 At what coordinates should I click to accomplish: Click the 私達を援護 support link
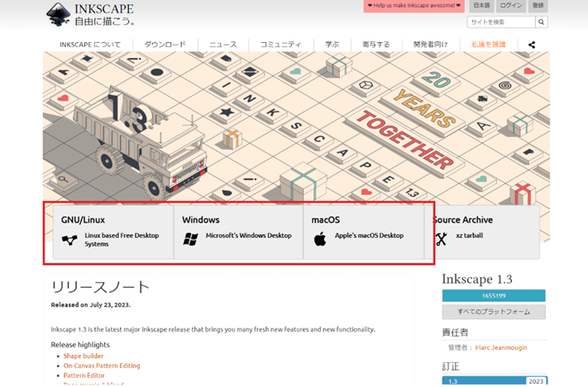pyautogui.click(x=488, y=45)
